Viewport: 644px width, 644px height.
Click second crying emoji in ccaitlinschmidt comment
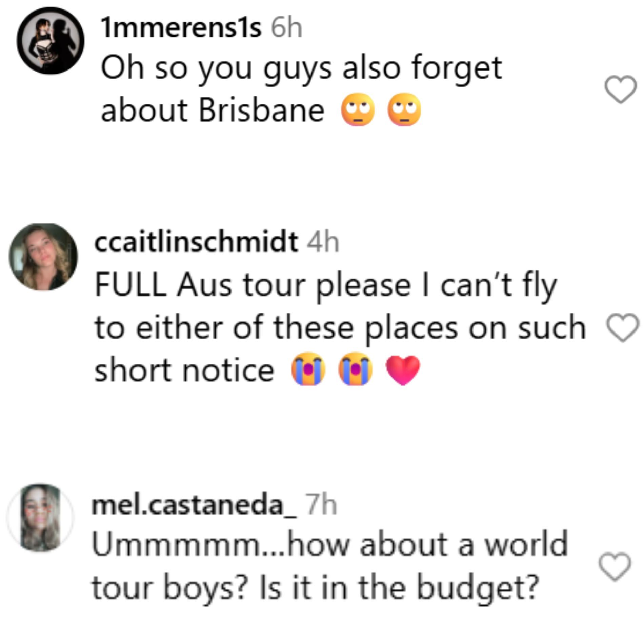[x=355, y=369]
